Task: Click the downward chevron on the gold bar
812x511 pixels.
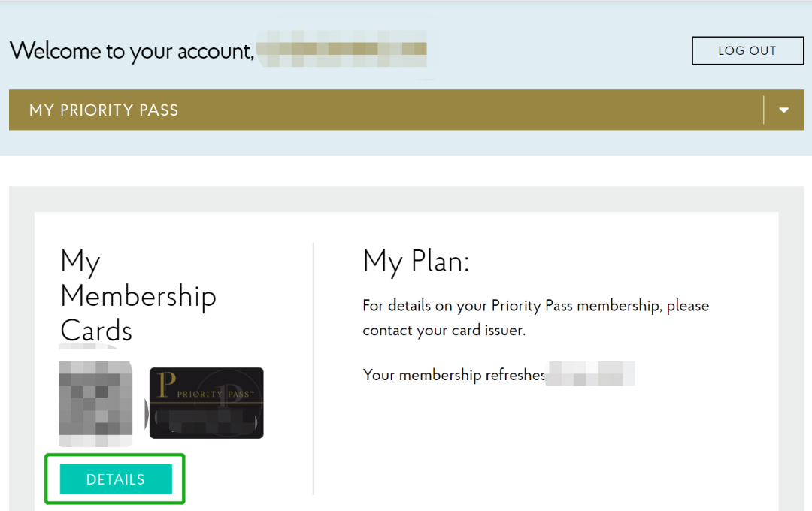Action: pyautogui.click(x=783, y=110)
